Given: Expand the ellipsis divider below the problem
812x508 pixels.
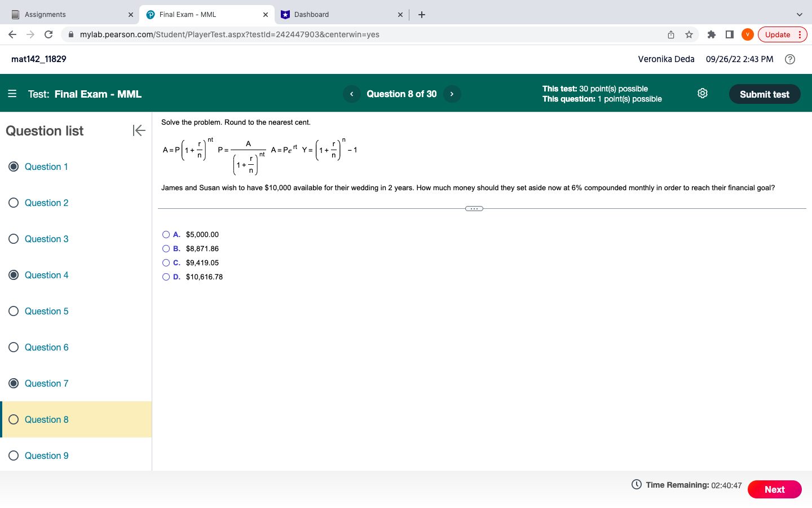Looking at the screenshot, I should [474, 208].
